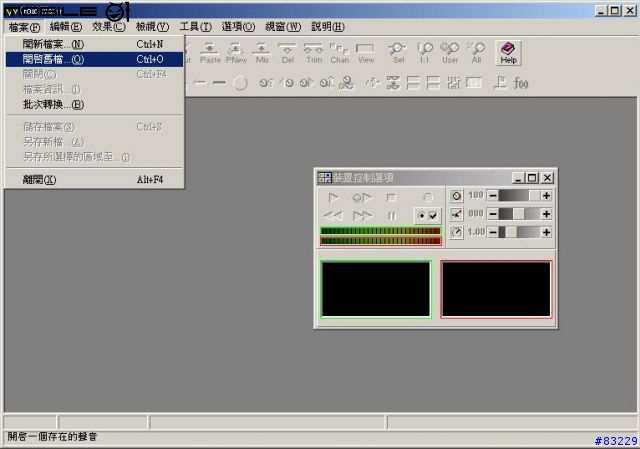Increase volume with the plus on 100 row
640x449 pixels.
pos(546,196)
